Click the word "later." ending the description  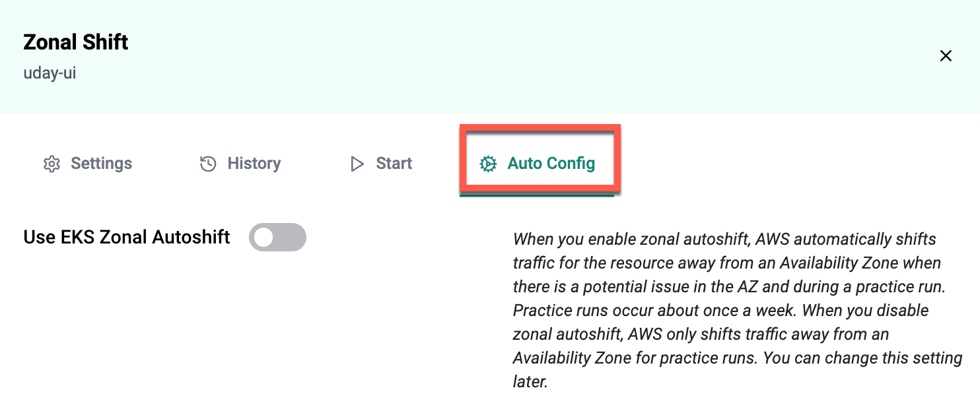pos(530,381)
